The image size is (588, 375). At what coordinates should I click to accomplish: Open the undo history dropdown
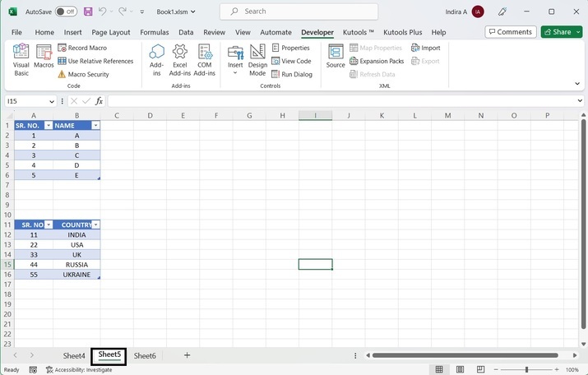click(x=111, y=12)
